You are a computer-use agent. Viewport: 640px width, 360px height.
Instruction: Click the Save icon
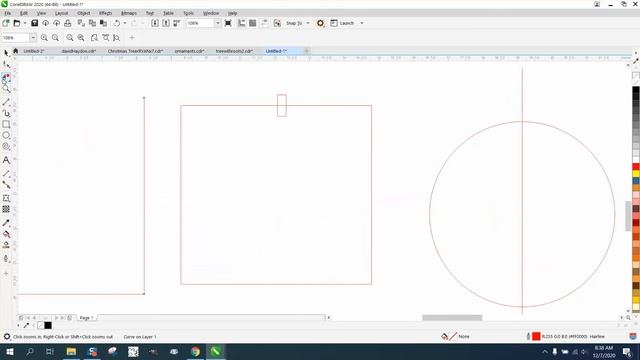[x=35, y=23]
